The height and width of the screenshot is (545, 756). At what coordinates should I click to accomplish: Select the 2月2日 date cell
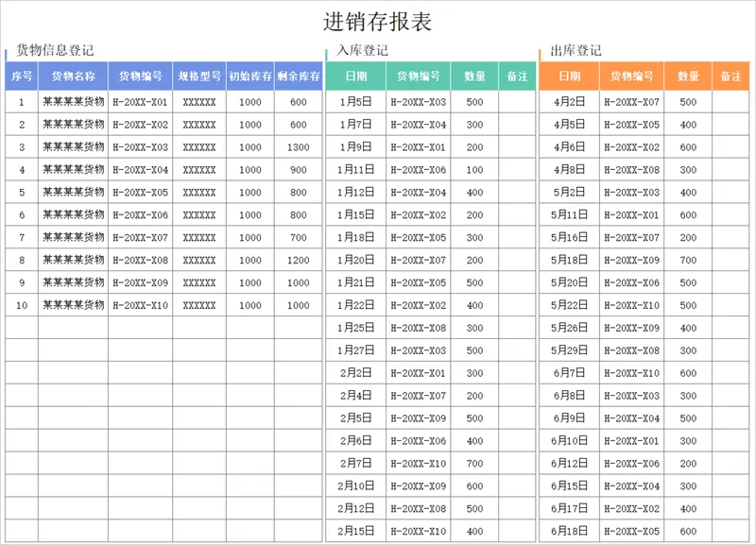coord(356,373)
